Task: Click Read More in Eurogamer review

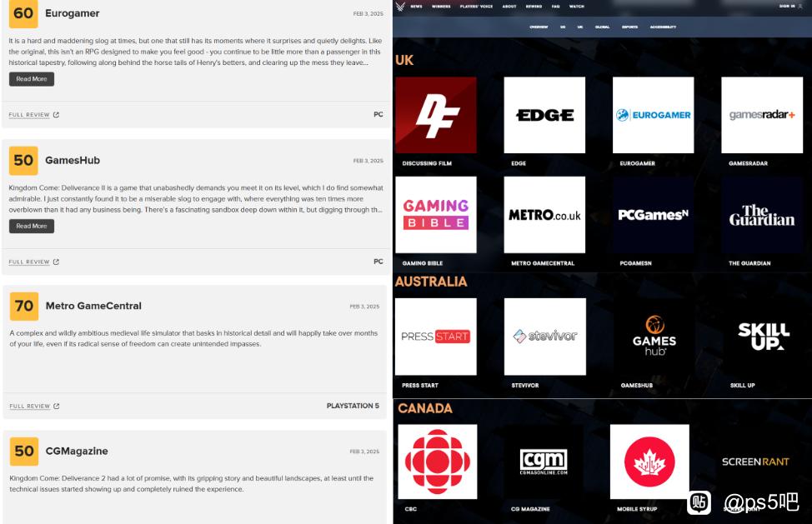Action: [32, 79]
